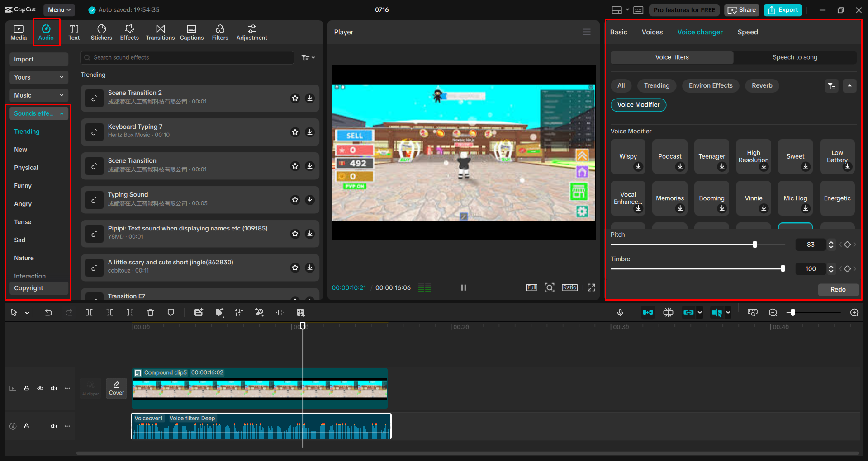Open the Stickers panel

click(101, 32)
